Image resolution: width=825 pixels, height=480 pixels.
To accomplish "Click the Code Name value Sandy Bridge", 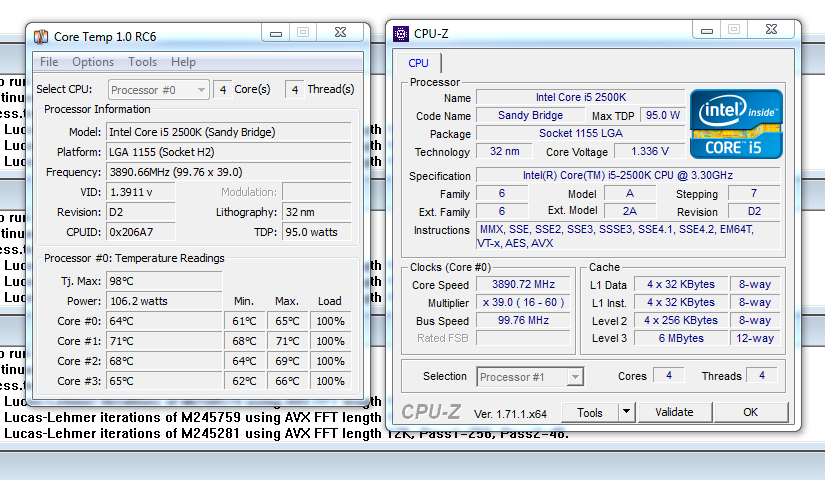I will 530,115.
